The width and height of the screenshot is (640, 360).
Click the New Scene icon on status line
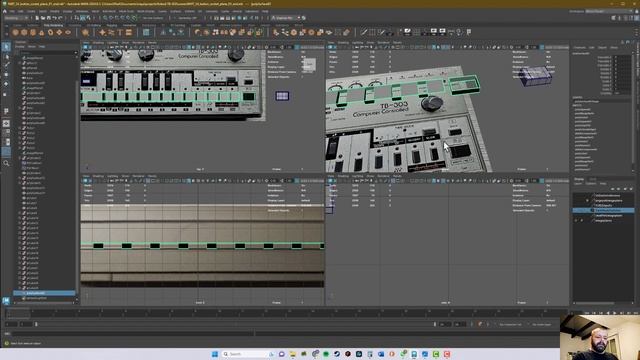click(x=37, y=18)
